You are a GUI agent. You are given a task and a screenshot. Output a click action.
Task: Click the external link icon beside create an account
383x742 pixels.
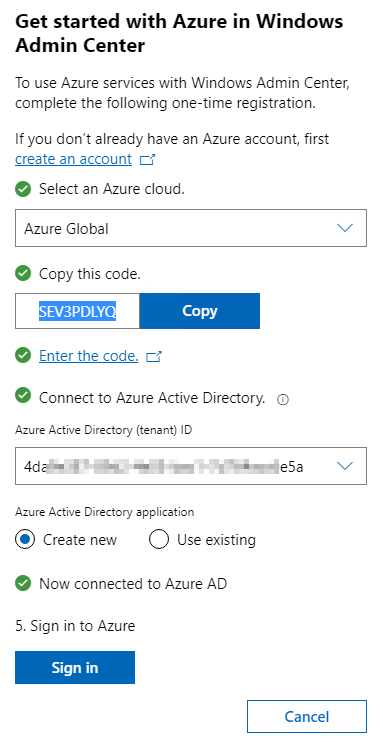coord(147,160)
